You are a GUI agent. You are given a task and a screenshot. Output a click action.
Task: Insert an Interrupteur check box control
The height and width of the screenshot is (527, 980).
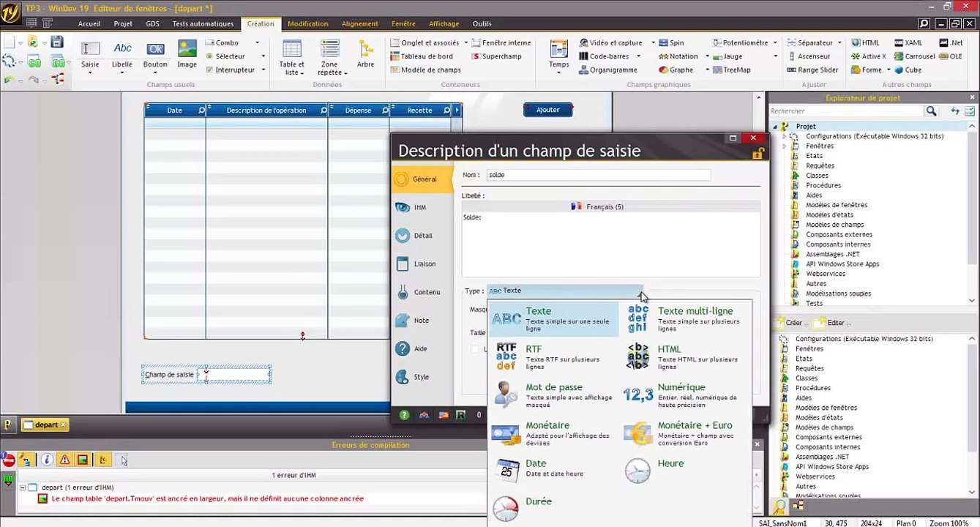click(231, 70)
